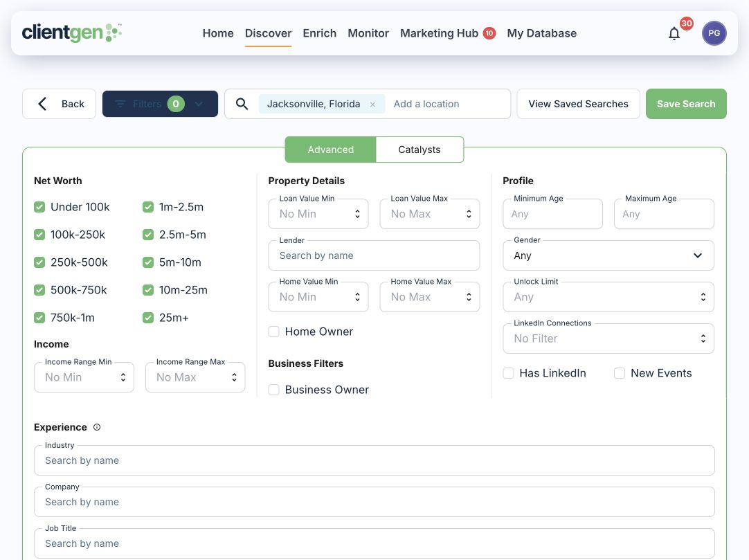Screen dimensions: 749x560
Task: Click the Lender search field
Action: 374,255
